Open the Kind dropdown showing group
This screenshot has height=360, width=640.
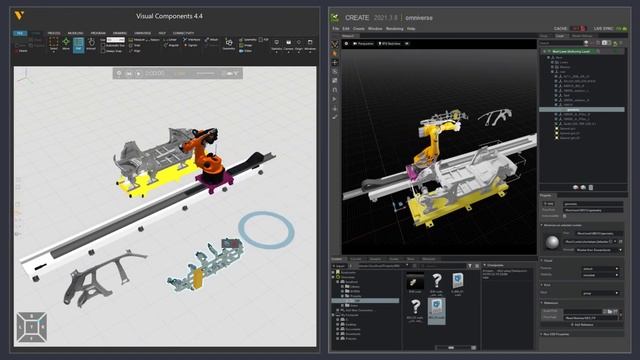coord(600,293)
